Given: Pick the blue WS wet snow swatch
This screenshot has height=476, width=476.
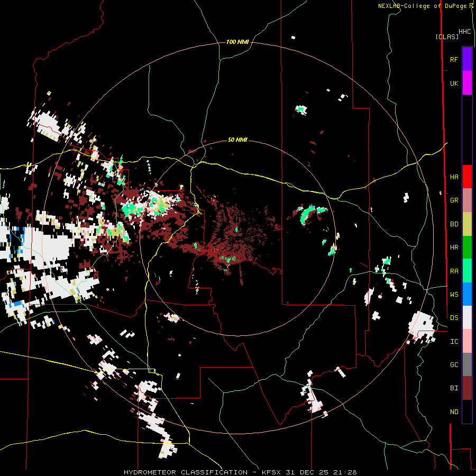Looking at the screenshot, I should click(467, 294).
